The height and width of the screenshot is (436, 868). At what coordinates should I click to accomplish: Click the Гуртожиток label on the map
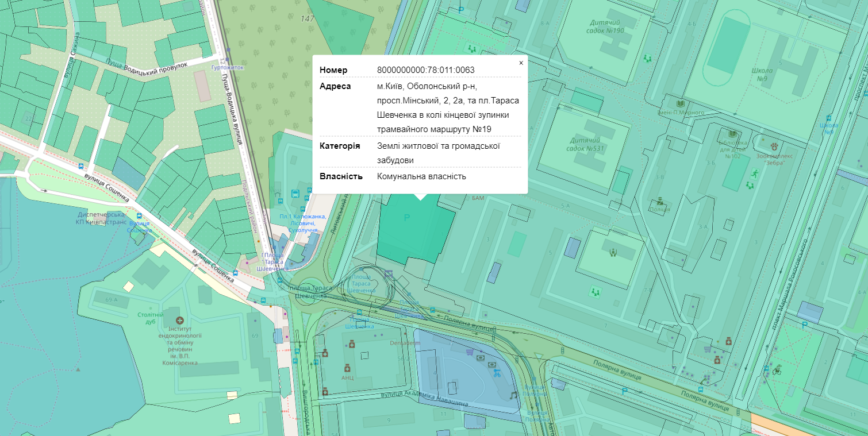pos(228,67)
